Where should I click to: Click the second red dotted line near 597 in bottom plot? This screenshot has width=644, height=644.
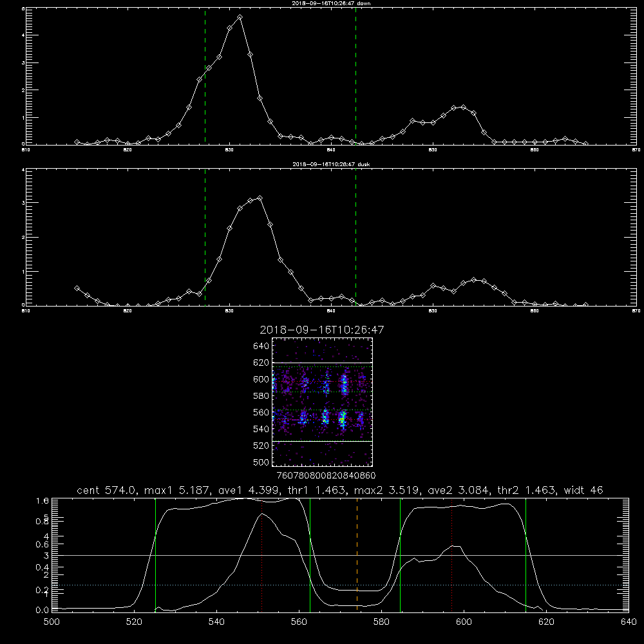[452, 554]
